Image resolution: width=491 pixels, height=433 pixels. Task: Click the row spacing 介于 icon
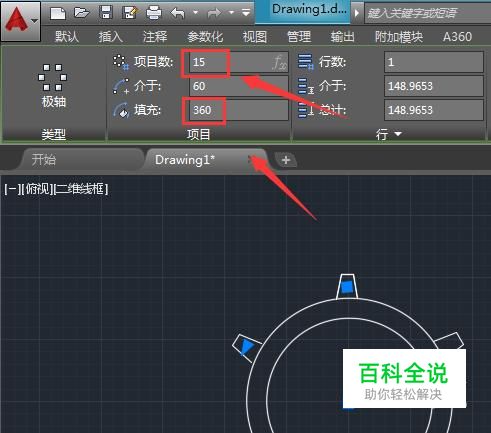click(306, 86)
